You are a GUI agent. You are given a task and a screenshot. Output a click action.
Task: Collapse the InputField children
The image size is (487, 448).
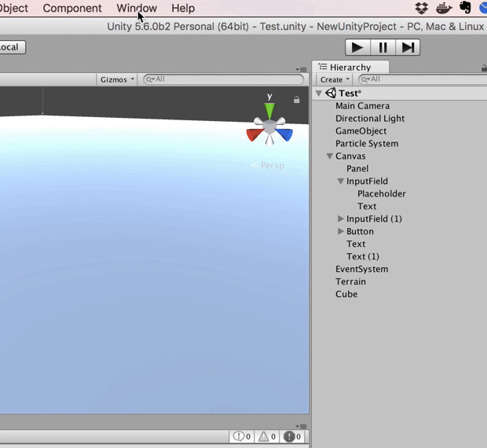(x=341, y=181)
